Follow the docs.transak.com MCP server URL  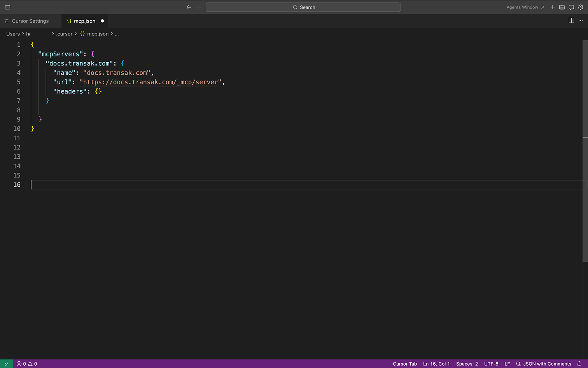[x=150, y=82]
